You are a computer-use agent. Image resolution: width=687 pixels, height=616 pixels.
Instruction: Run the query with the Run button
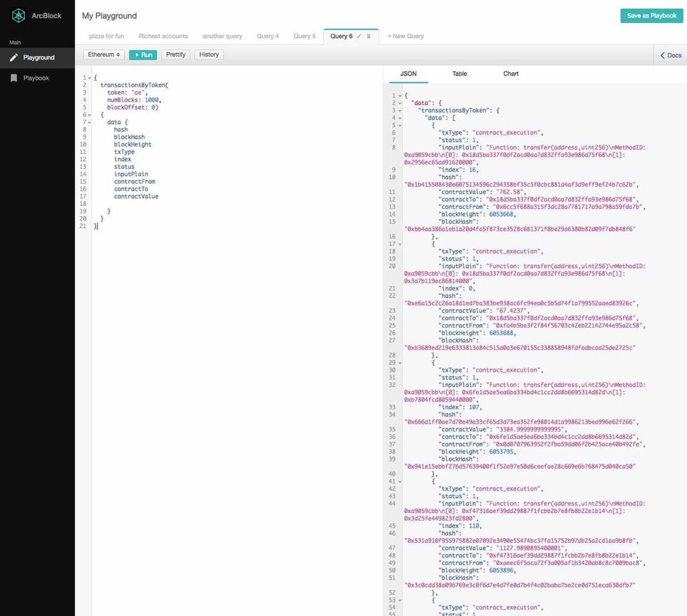click(142, 54)
